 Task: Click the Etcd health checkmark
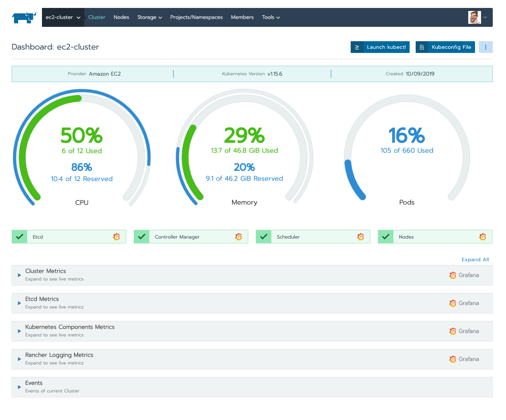coord(20,237)
